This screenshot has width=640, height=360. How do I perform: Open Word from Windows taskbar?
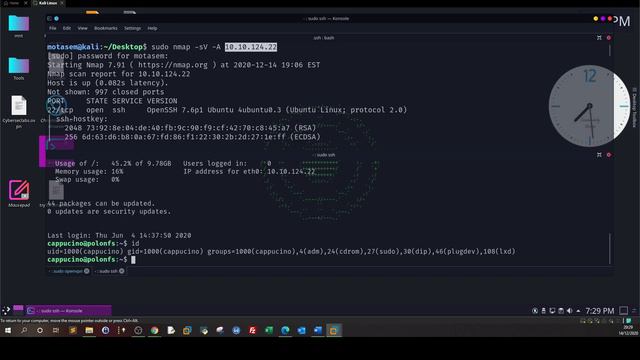point(318,330)
